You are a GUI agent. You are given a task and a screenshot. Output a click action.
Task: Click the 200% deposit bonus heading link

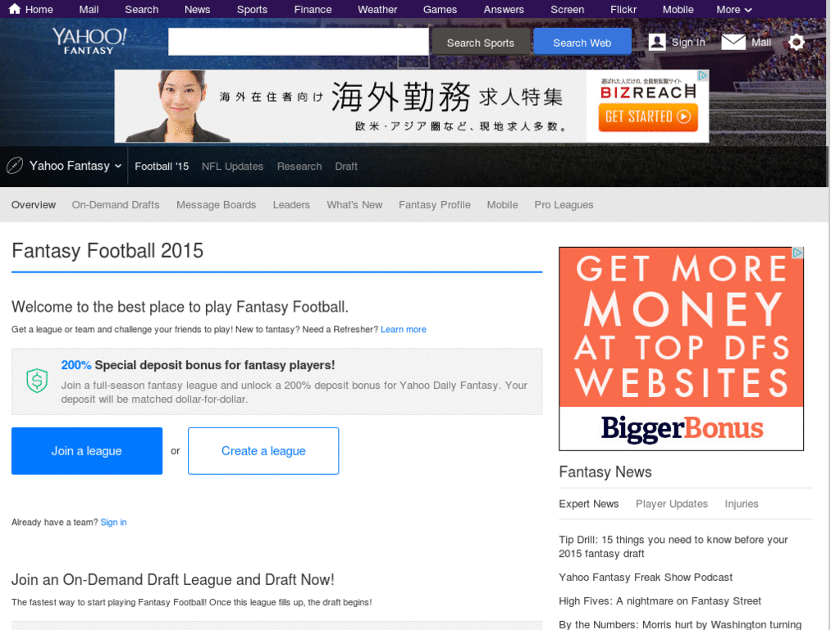click(198, 365)
